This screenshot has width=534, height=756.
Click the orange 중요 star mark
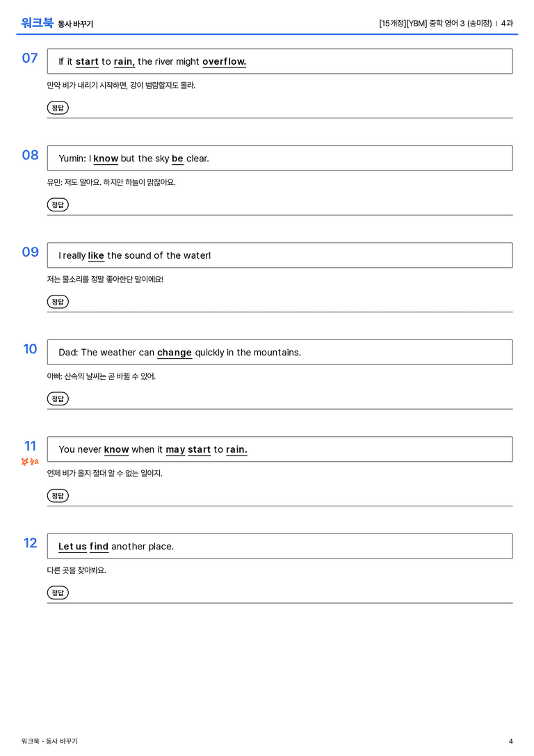pos(30,462)
